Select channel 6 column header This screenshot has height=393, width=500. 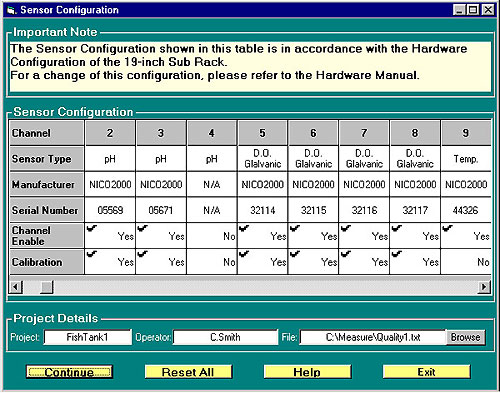click(x=313, y=133)
